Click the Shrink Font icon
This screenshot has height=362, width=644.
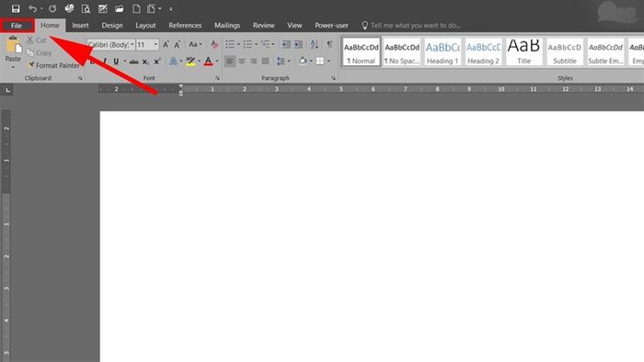pyautogui.click(x=177, y=44)
